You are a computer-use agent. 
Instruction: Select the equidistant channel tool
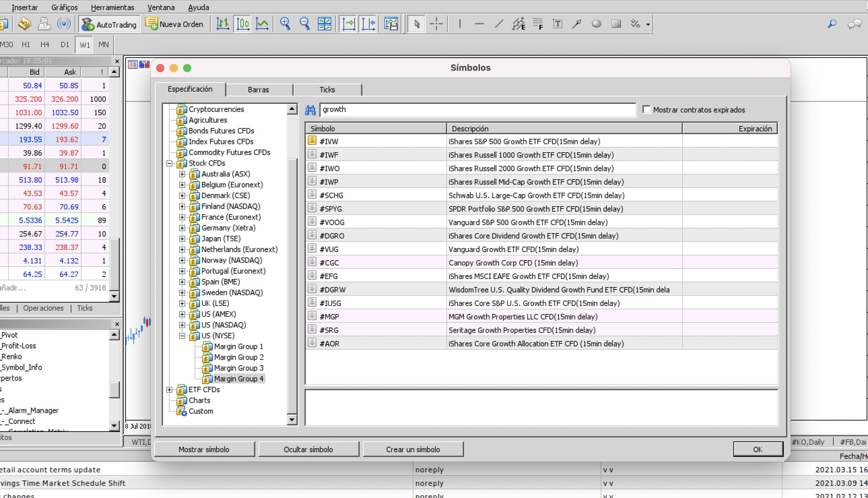click(x=519, y=24)
